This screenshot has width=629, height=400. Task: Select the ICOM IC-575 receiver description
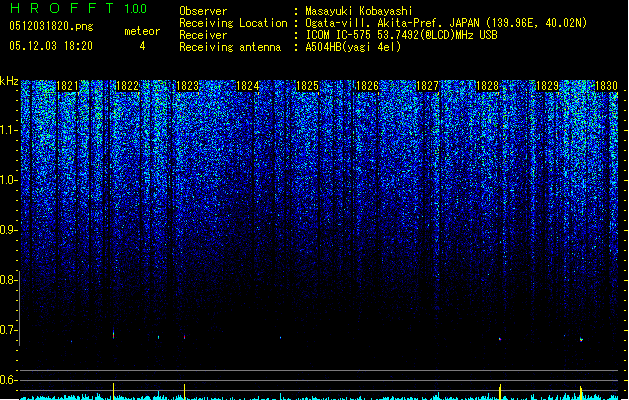coord(402,35)
